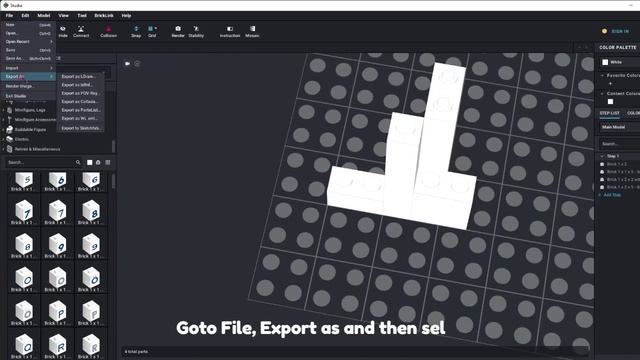The image size is (640, 360).
Task: Click the brick icon of the Brick 1 x 2 step row
Action: point(602,164)
